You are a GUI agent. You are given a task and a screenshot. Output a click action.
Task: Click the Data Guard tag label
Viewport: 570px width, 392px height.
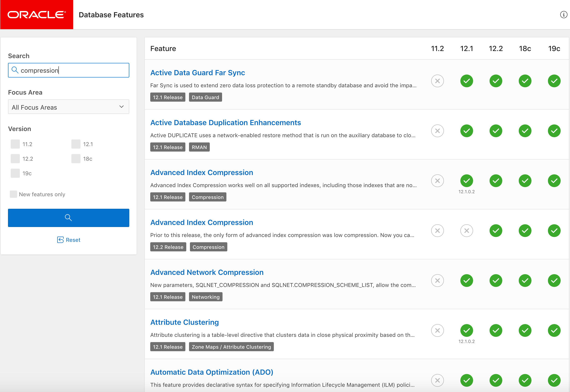coord(205,97)
